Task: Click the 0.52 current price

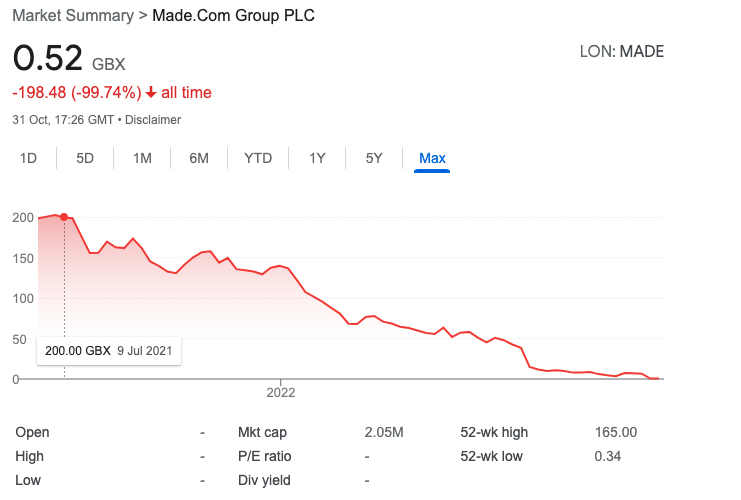Action: click(47, 58)
